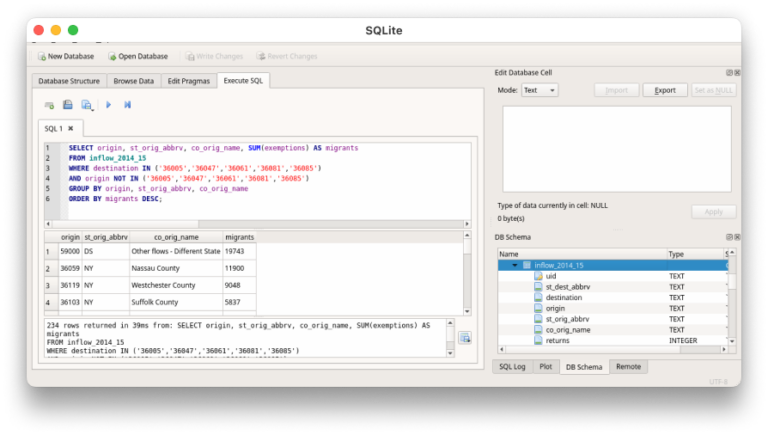This screenshot has width=768, height=435.
Task: Click the Save SQL file icon
Action: click(x=86, y=105)
